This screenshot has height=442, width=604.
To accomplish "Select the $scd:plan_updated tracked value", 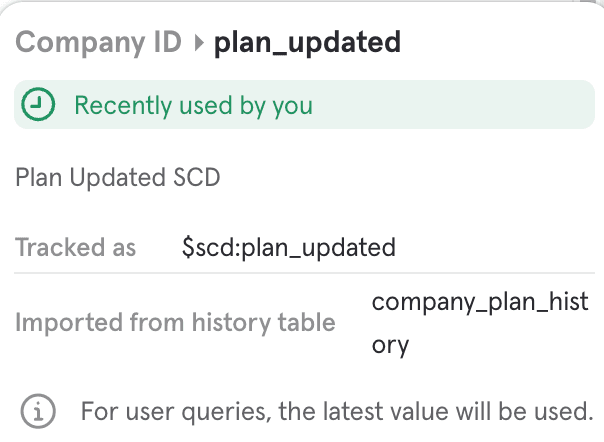I will [289, 247].
